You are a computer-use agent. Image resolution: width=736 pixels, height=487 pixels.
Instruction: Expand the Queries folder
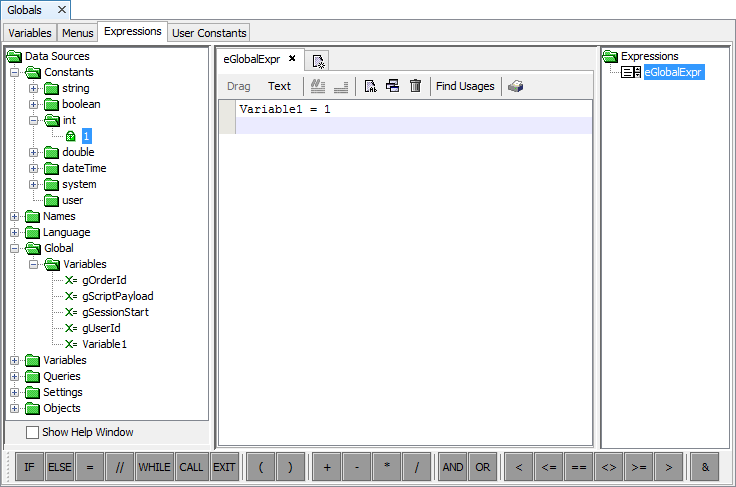(15, 376)
